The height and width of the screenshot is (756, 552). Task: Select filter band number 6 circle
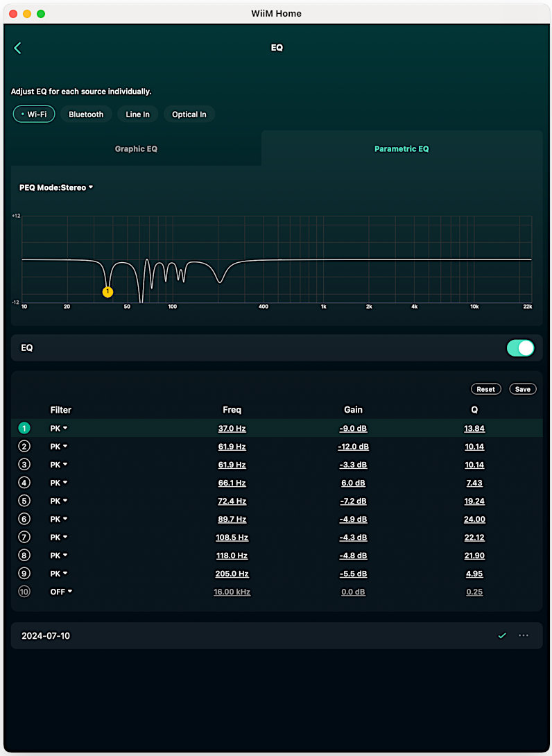point(24,519)
